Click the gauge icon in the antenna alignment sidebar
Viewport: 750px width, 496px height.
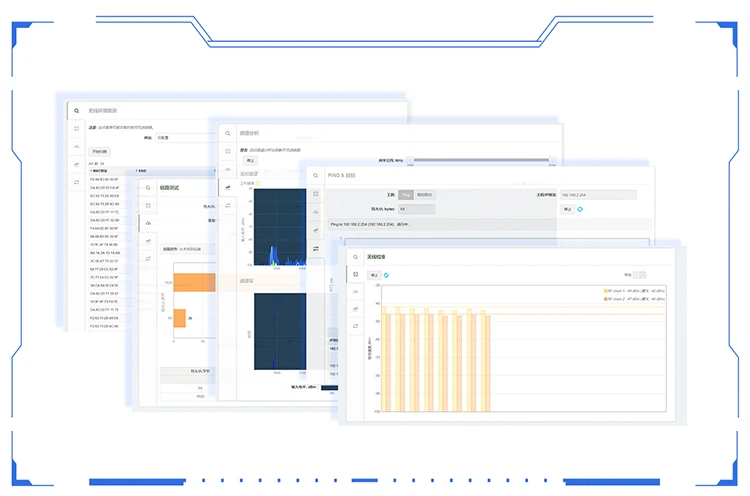click(355, 292)
